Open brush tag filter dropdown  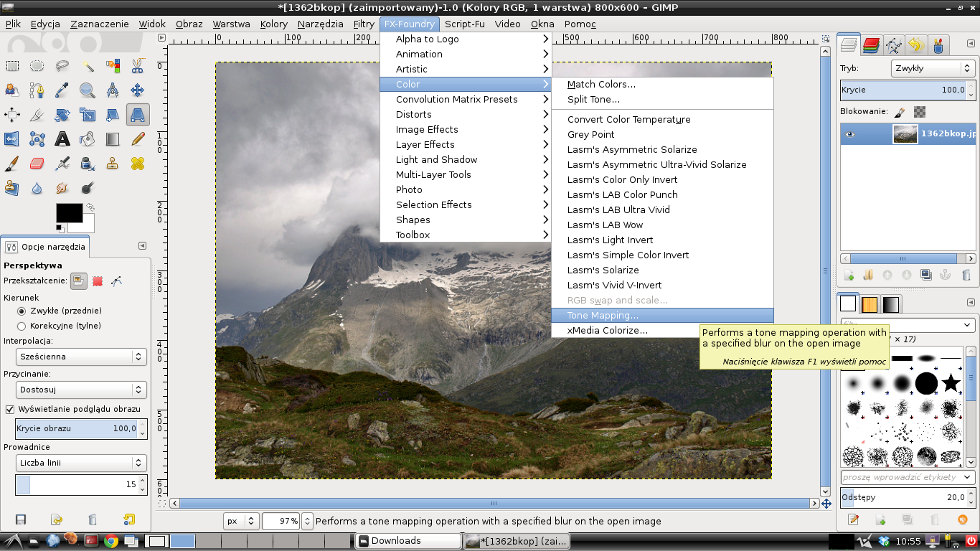(967, 325)
